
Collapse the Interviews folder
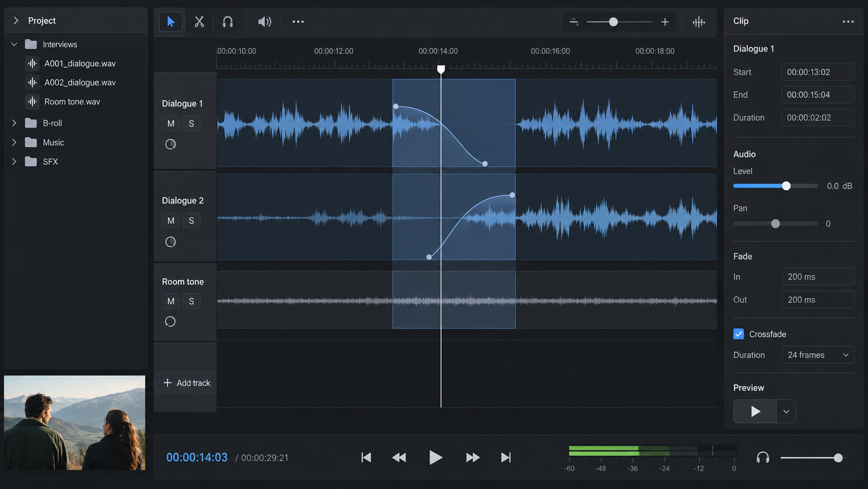pos(15,44)
